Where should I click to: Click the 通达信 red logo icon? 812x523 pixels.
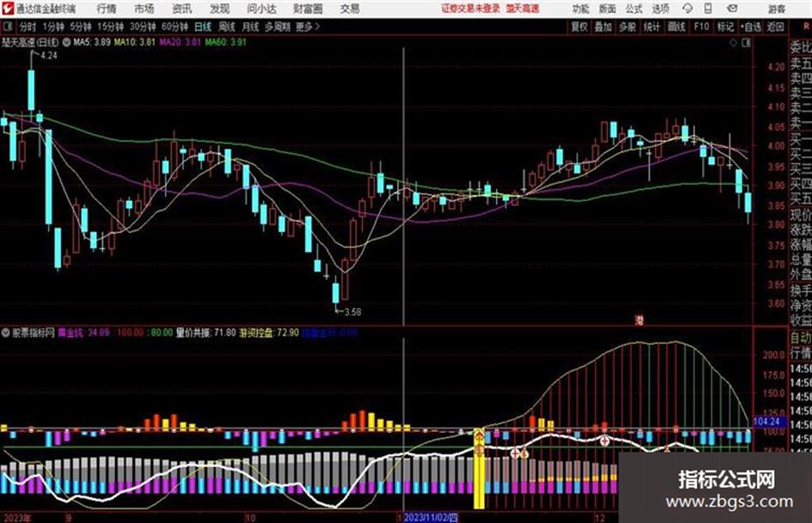tap(8, 9)
